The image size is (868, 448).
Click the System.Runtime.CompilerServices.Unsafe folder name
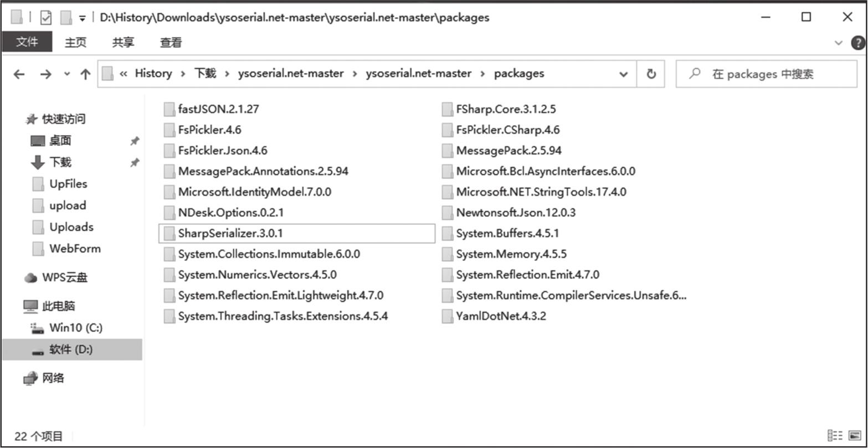pos(571,296)
